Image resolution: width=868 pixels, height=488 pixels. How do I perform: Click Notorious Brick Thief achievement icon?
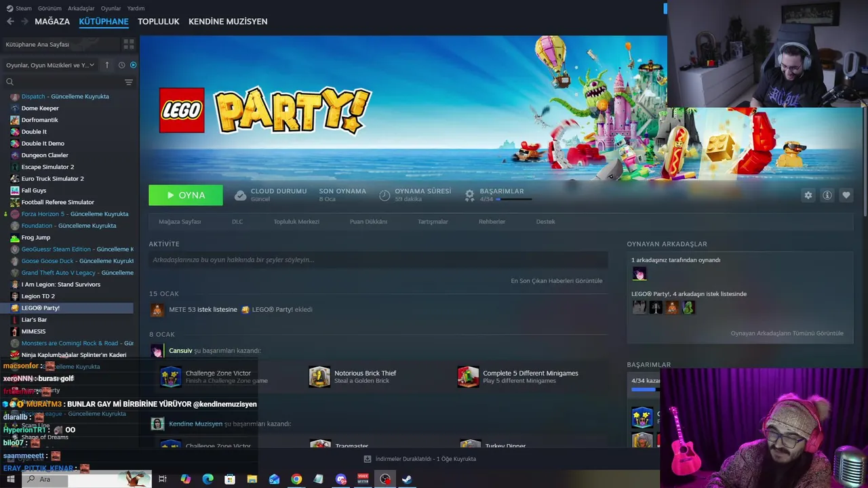(319, 377)
